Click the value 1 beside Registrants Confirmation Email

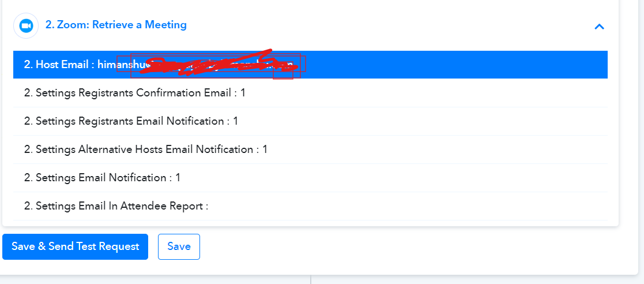coord(243,93)
